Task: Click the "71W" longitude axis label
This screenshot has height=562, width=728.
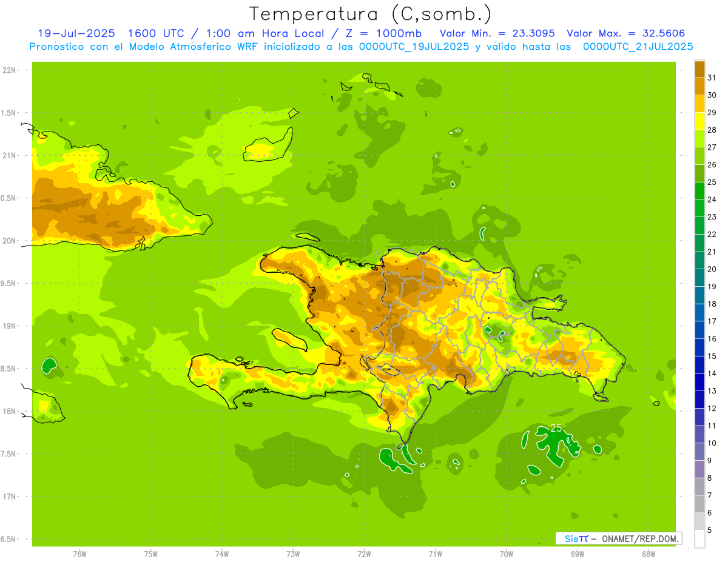Action: coord(435,554)
